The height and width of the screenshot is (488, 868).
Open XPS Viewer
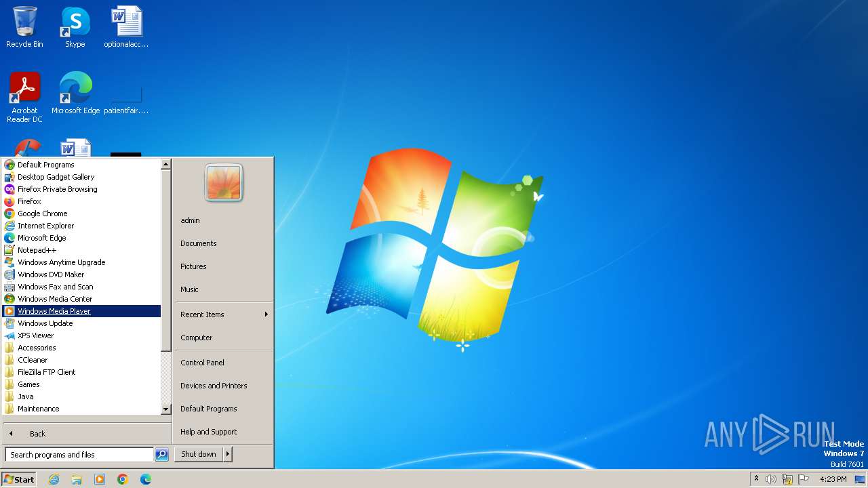81,335
